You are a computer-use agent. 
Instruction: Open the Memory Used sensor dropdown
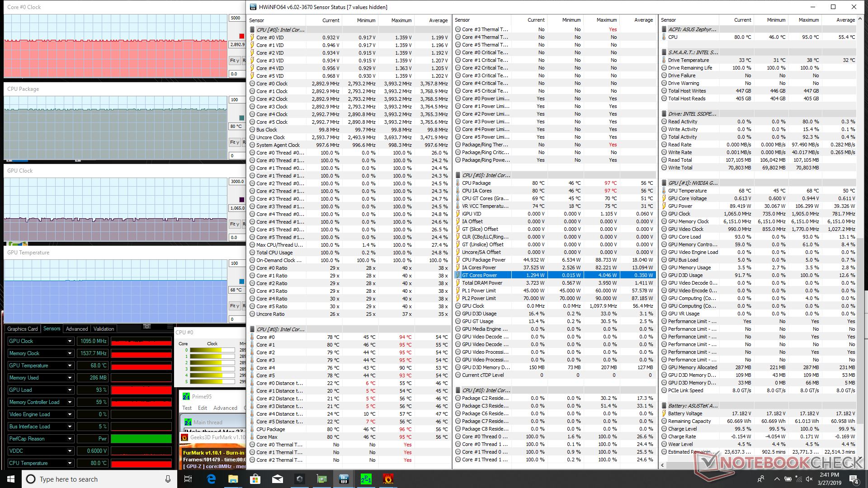click(x=70, y=378)
